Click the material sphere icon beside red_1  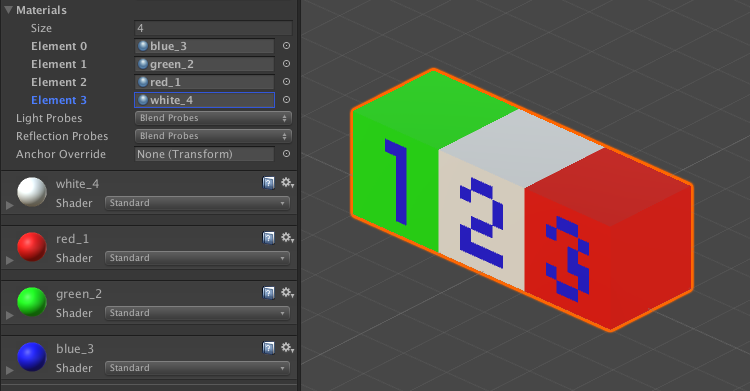(x=143, y=82)
